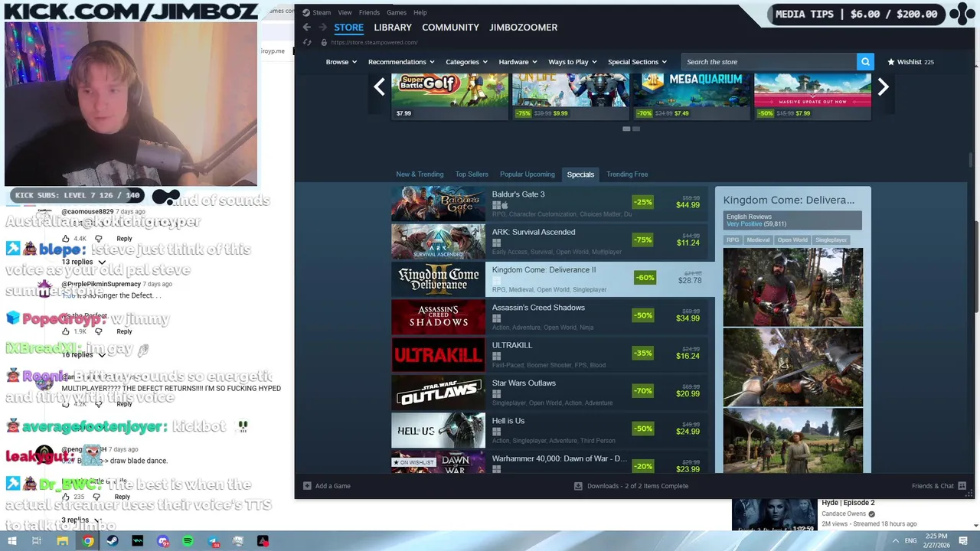This screenshot has height=551, width=980.
Task: Open the Games menu
Action: click(397, 12)
